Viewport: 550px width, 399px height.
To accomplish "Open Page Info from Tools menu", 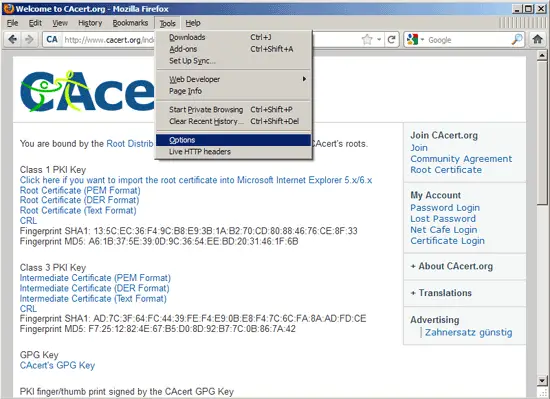I will (x=233, y=91).
